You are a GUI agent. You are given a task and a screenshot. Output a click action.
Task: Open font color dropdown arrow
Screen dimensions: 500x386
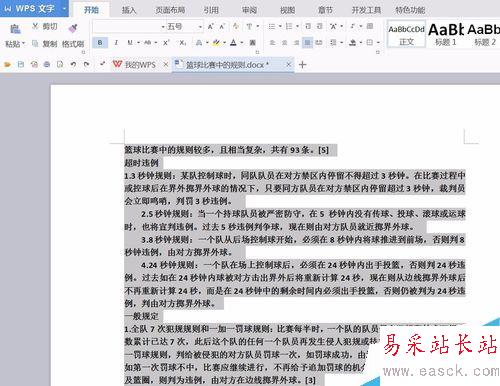[x=242, y=43]
